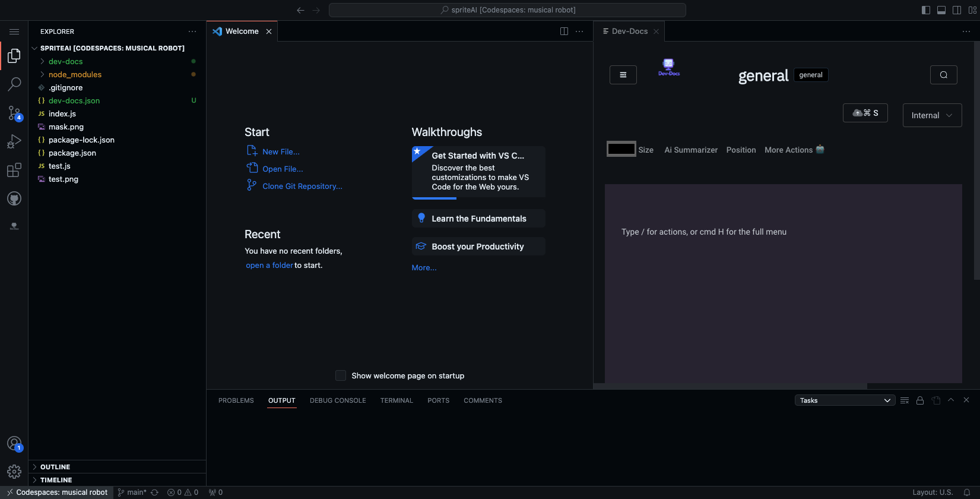
Task: Toggle the primary side bar visibility
Action: [925, 10]
